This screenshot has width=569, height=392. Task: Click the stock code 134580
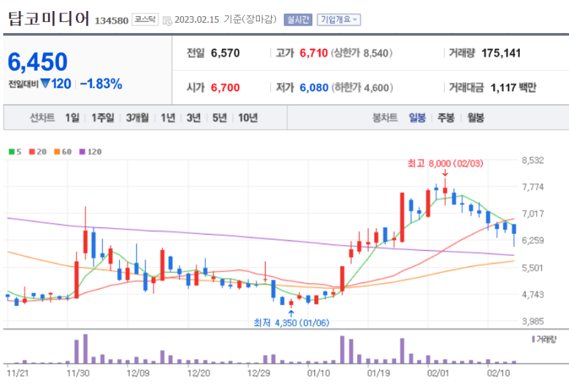112,21
